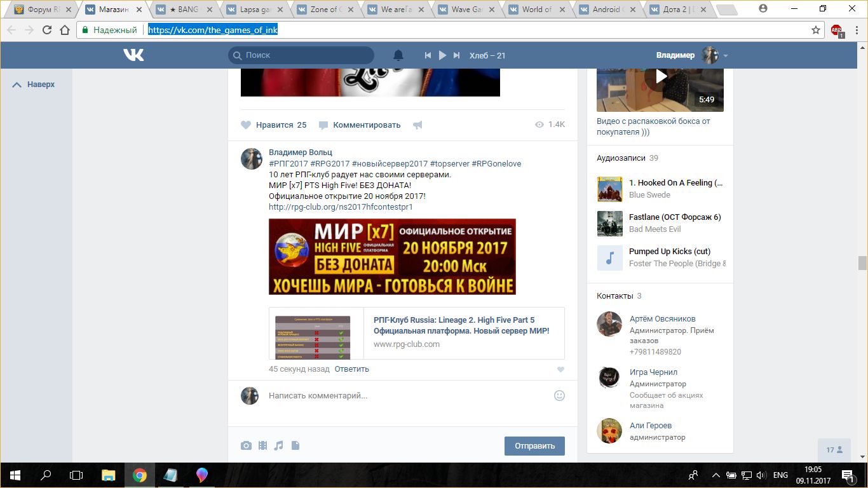The width and height of the screenshot is (868, 488).
Task: Attach an audio using the music note icon
Action: click(278, 446)
